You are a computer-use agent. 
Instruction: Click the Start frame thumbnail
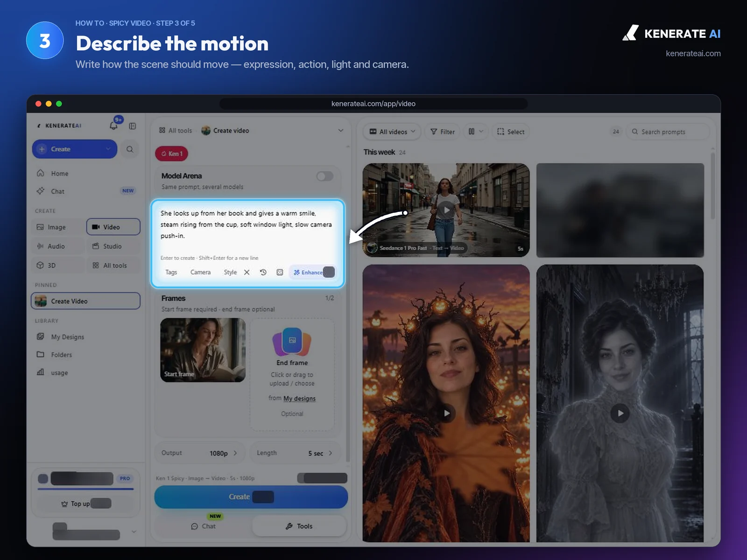tap(203, 350)
